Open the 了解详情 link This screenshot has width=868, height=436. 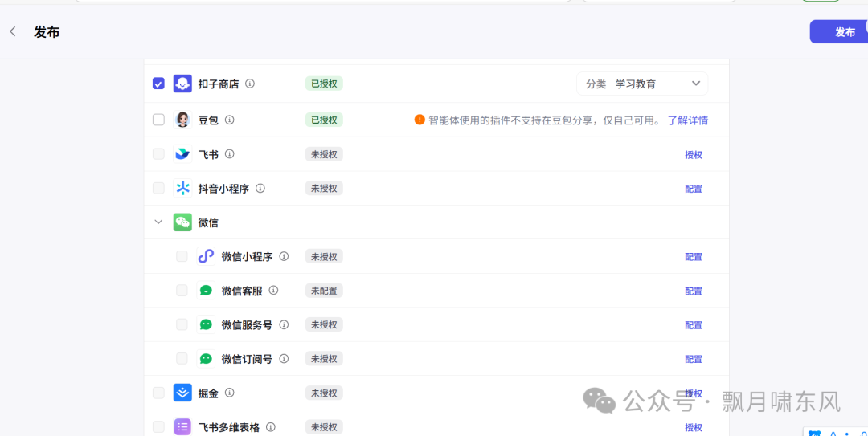pyautogui.click(x=687, y=120)
